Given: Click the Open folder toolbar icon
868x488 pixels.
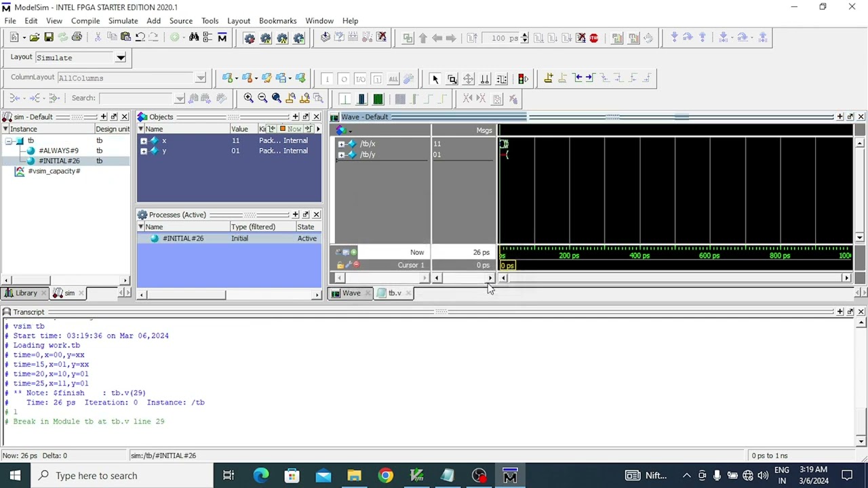Looking at the screenshot, I should point(35,38).
